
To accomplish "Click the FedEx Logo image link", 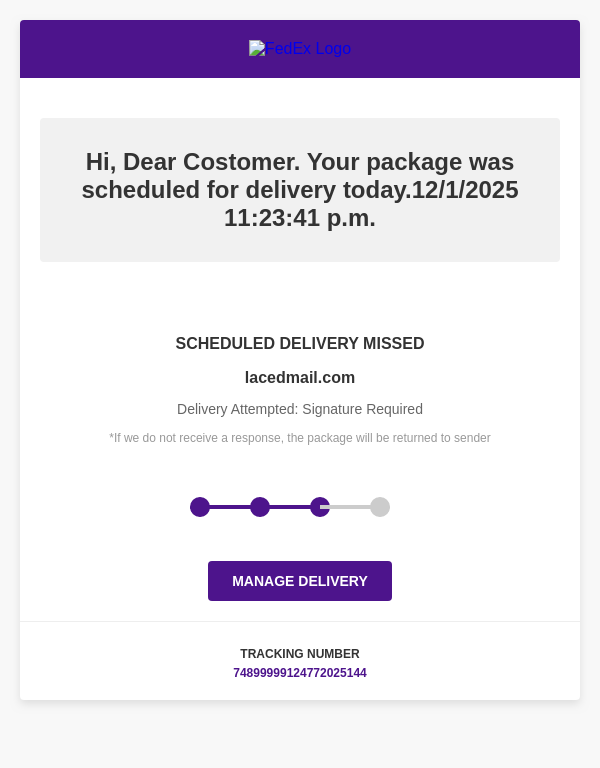I will [300, 49].
